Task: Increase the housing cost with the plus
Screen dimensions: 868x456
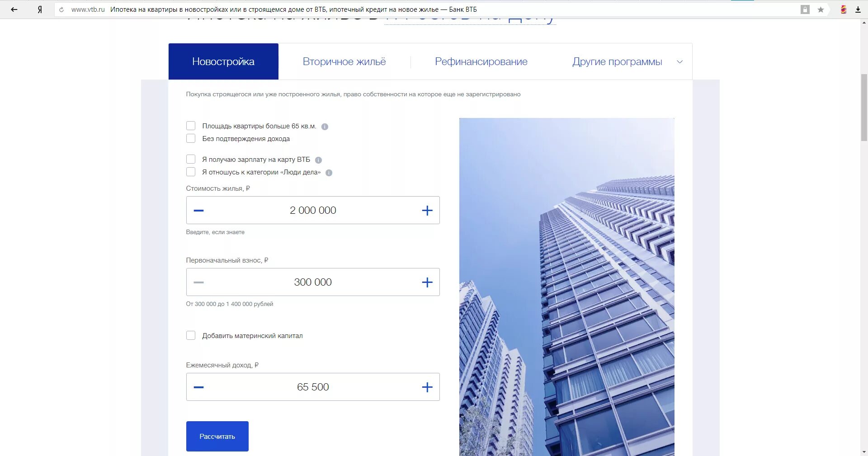Action: click(427, 211)
